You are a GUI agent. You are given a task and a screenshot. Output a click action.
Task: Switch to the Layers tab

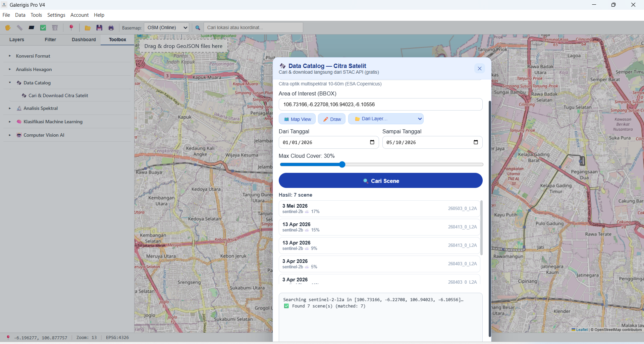coord(17,40)
